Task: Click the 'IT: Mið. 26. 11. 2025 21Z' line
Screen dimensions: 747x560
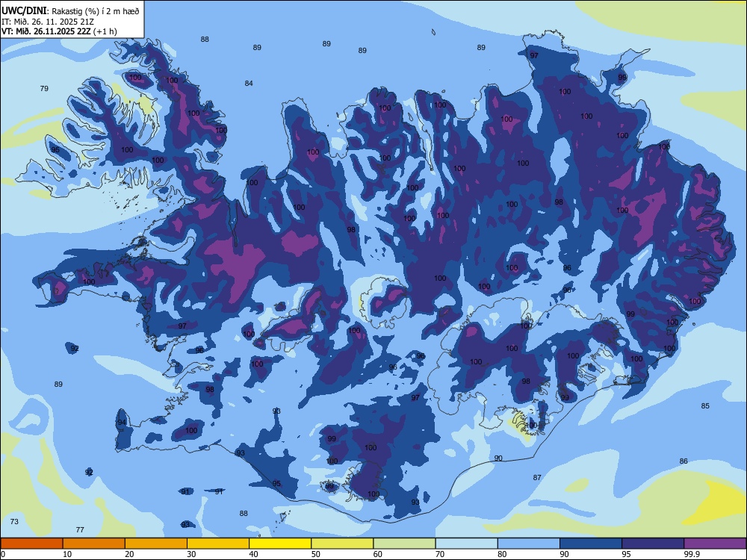Action: coord(48,22)
